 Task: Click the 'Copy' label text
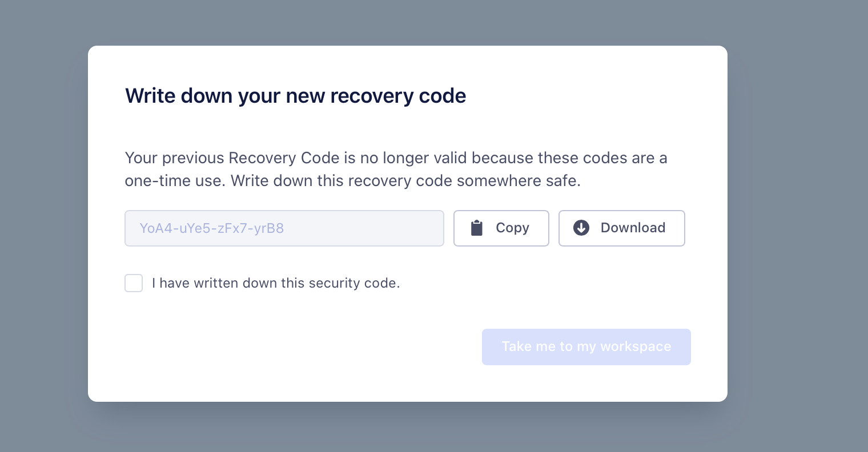(512, 228)
